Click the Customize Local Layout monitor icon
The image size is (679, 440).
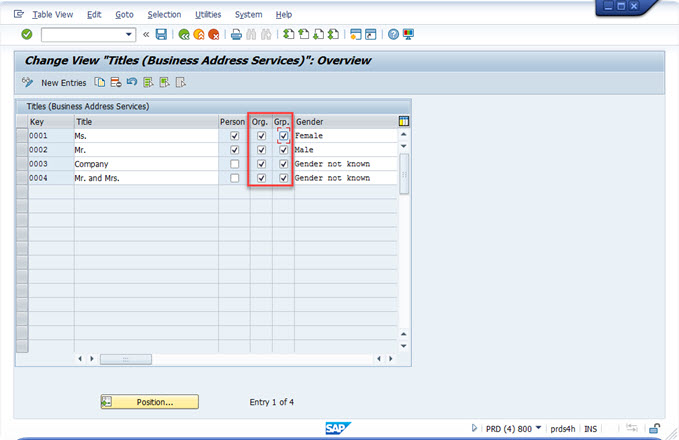[408, 34]
